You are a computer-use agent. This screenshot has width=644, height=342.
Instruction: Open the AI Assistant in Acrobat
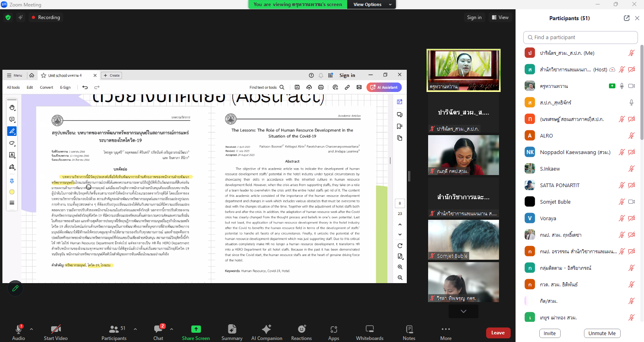pos(384,87)
